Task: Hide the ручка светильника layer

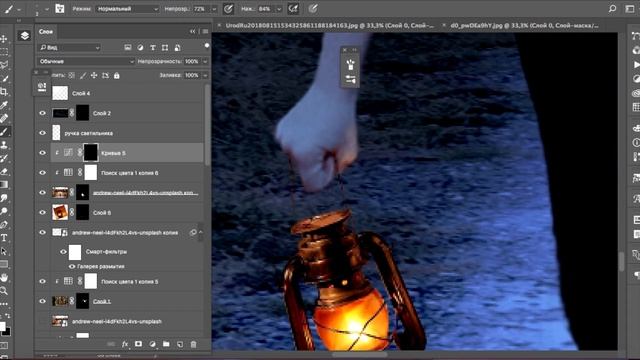Action: click(42, 133)
